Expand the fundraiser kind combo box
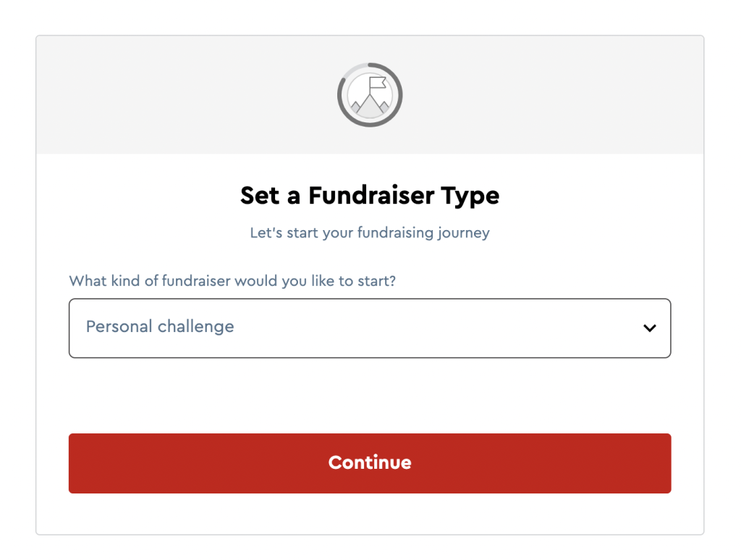This screenshot has width=741, height=560. (x=370, y=328)
